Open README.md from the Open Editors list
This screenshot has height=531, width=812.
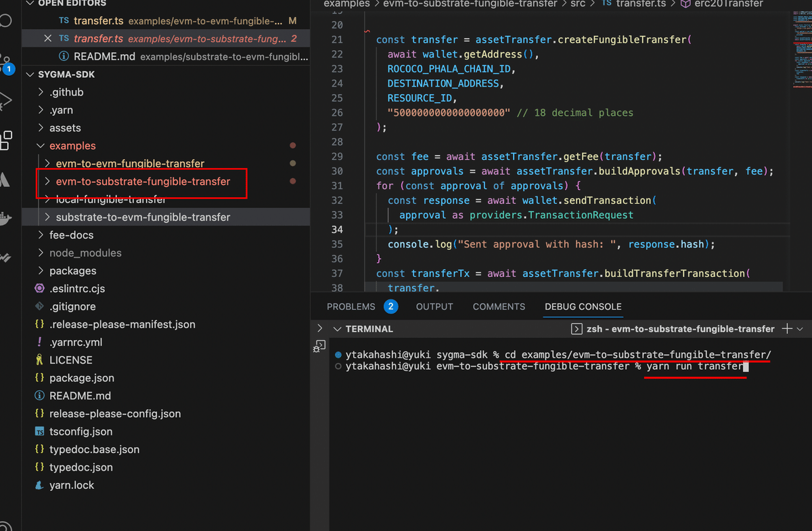pyautogui.click(x=166, y=56)
